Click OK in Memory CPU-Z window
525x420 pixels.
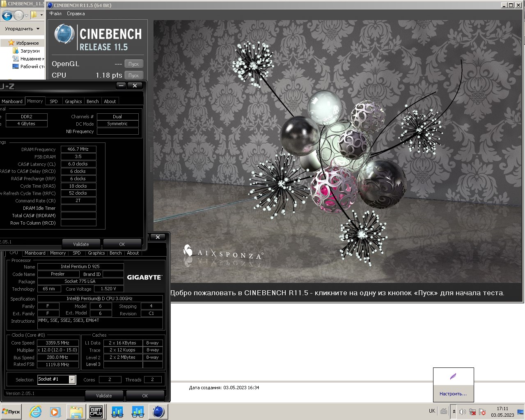(x=122, y=244)
